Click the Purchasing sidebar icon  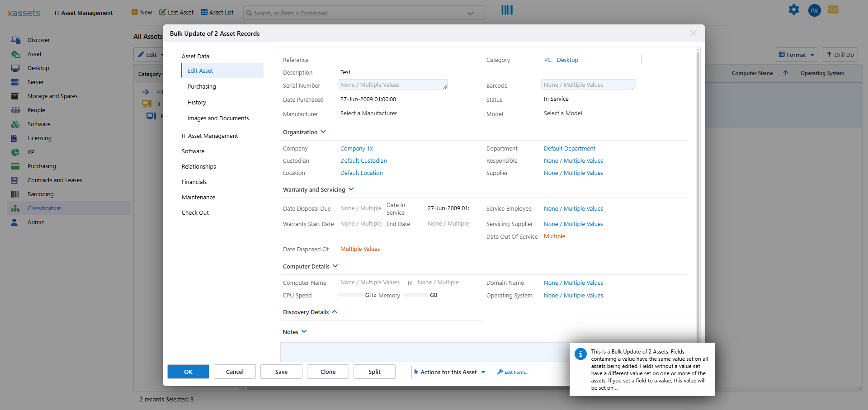click(x=15, y=166)
